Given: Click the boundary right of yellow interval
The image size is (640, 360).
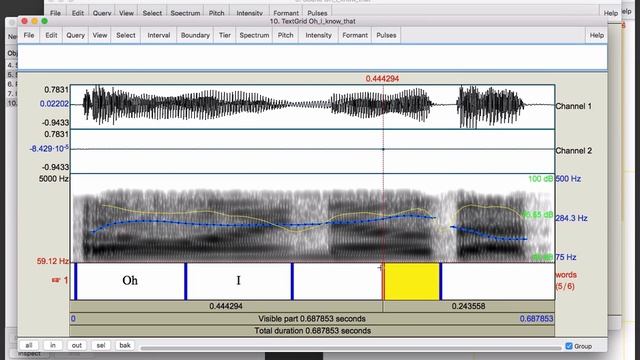Looking at the screenshot, I should (x=441, y=281).
